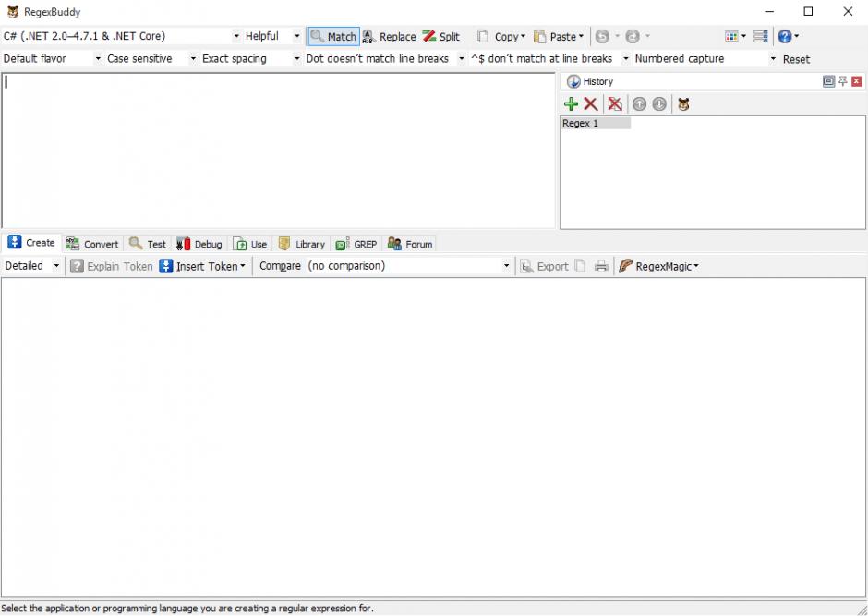The width and height of the screenshot is (868, 616).
Task: Click the Export button
Action: [x=544, y=266]
